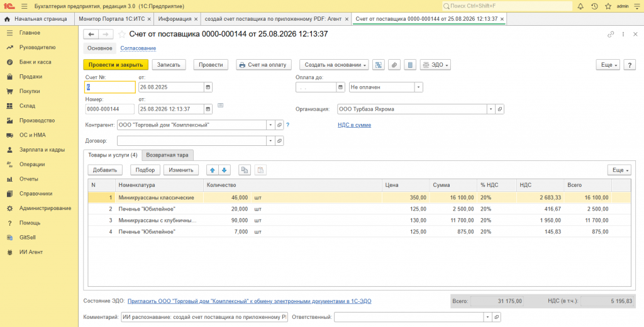The height and width of the screenshot is (327, 644).
Task: Paste rows icon in table toolbar
Action: tap(260, 170)
